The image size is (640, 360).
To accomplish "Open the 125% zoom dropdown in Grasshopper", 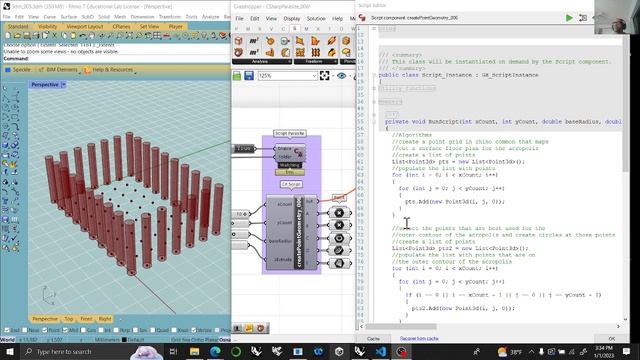I will tap(314, 76).
